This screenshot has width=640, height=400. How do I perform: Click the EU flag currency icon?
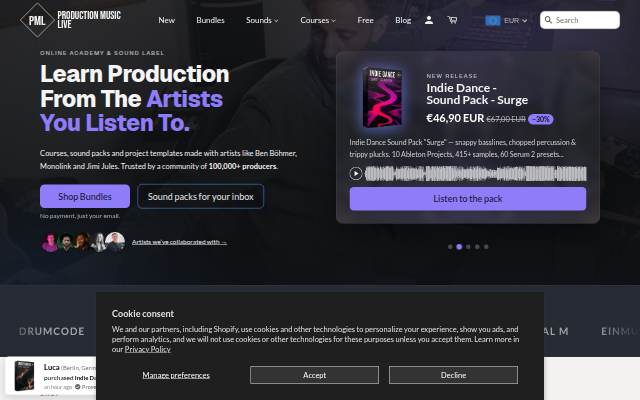[x=493, y=20]
